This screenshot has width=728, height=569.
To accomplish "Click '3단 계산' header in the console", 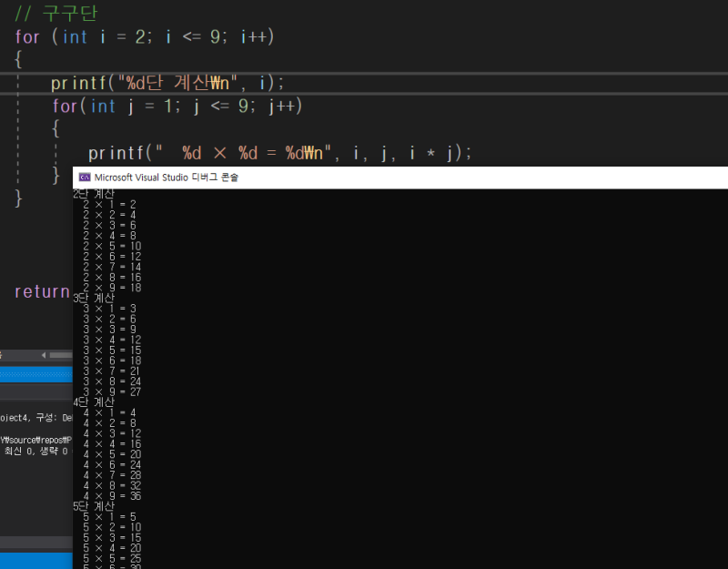I will pyautogui.click(x=94, y=299).
